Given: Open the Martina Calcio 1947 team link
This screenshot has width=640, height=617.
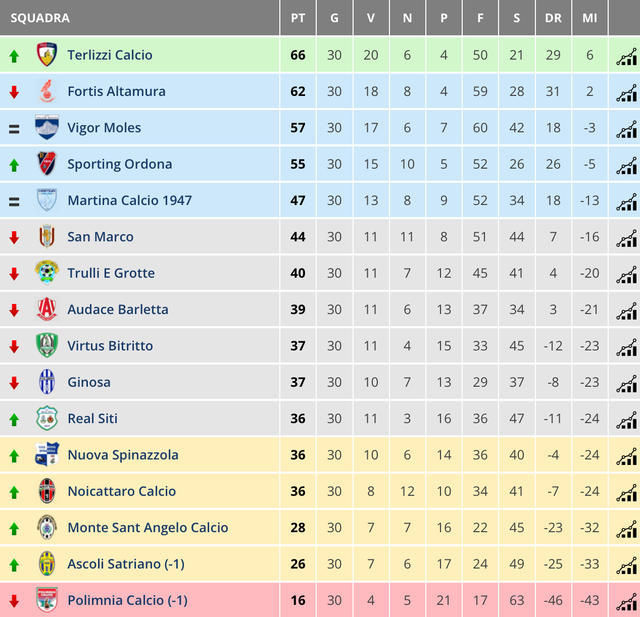Looking at the screenshot, I should click(x=129, y=200).
